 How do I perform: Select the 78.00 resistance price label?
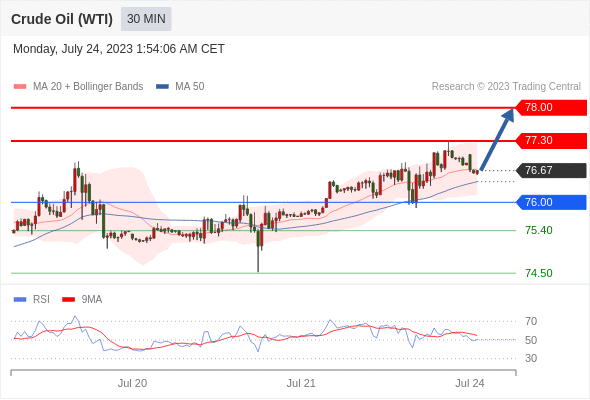[551, 108]
